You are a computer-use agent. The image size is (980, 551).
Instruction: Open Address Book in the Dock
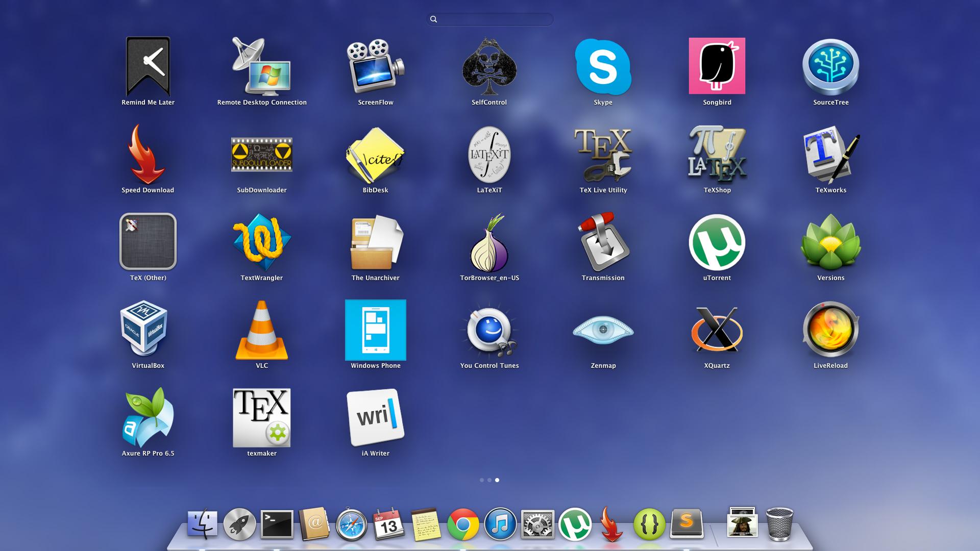[314, 524]
